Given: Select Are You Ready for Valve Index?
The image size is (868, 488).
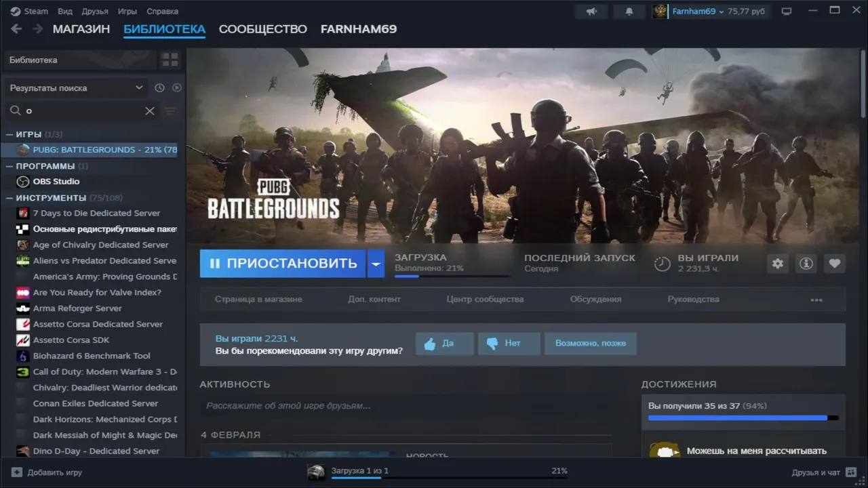Looking at the screenshot, I should point(96,292).
